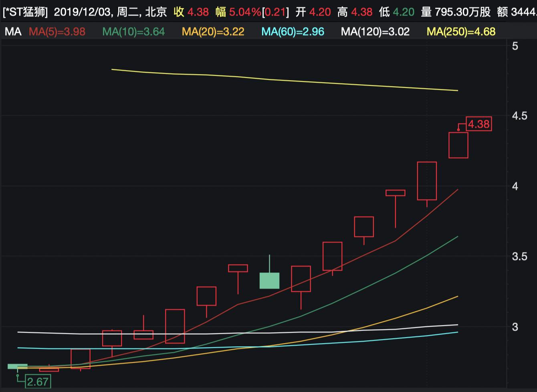The width and height of the screenshot is (537, 392).
Task: Click the weekday label 周二
Action: click(127, 12)
